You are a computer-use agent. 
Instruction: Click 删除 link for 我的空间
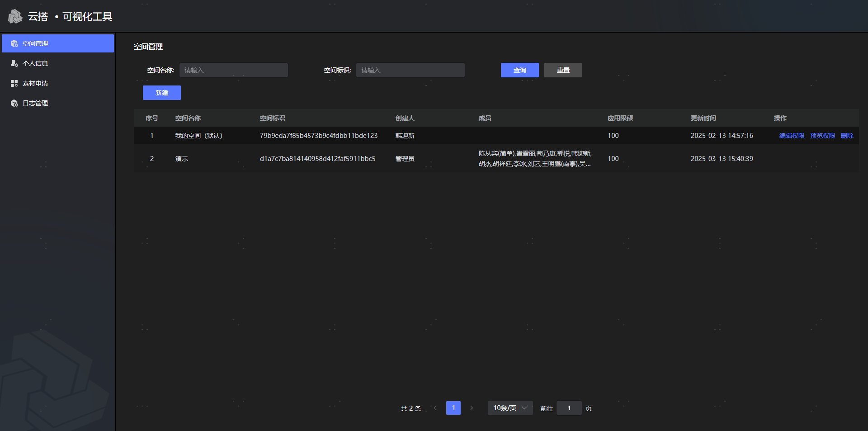(847, 136)
